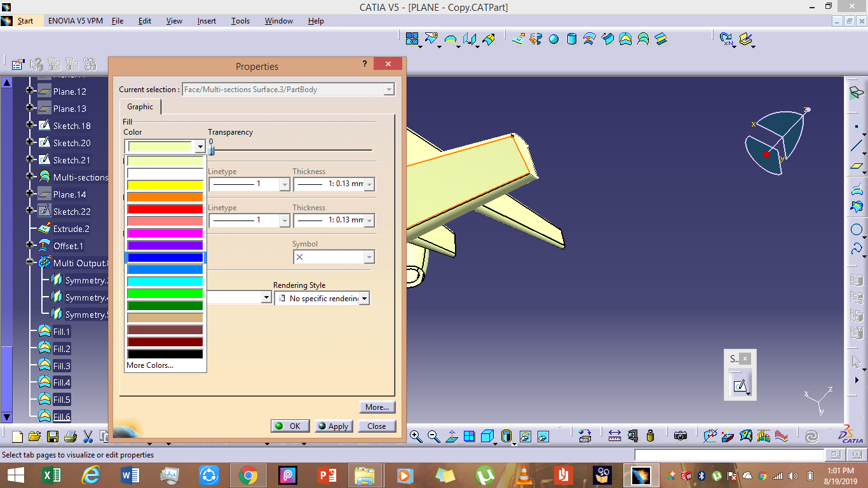
Task: Click the Blend surface tool
Action: click(661, 39)
